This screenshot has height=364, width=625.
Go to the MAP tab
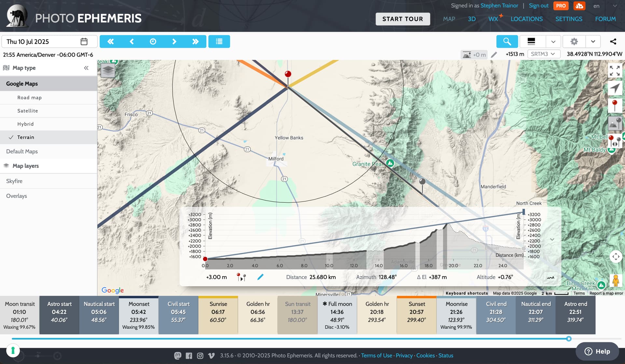click(449, 19)
